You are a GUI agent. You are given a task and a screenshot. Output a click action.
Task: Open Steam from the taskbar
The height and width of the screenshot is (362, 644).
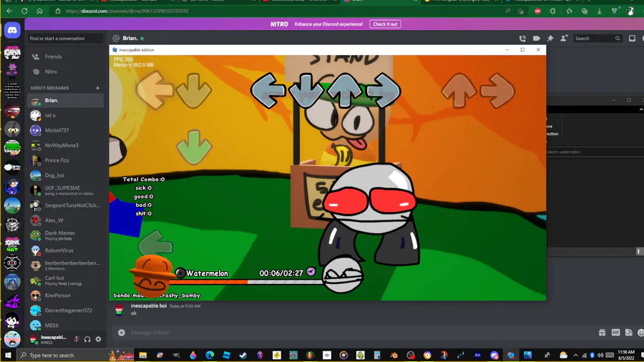[243, 355]
